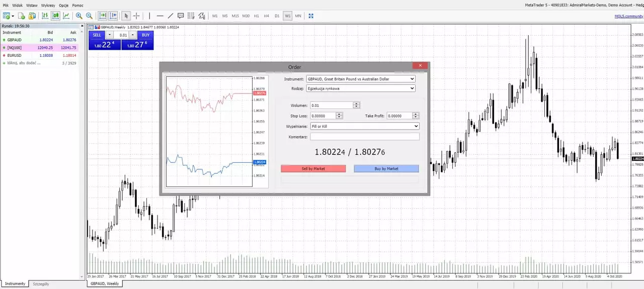Increase the Wolumen value with stepper
The image size is (644, 289).
tap(357, 104)
